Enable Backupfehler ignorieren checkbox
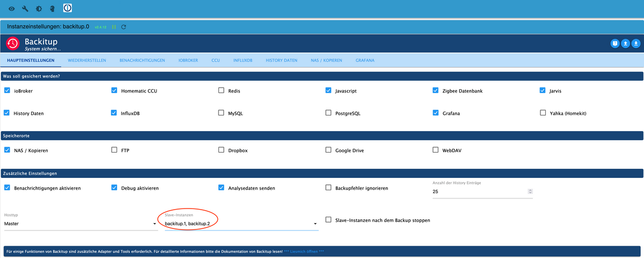Viewport: 644px width, 258px height. pyautogui.click(x=328, y=188)
